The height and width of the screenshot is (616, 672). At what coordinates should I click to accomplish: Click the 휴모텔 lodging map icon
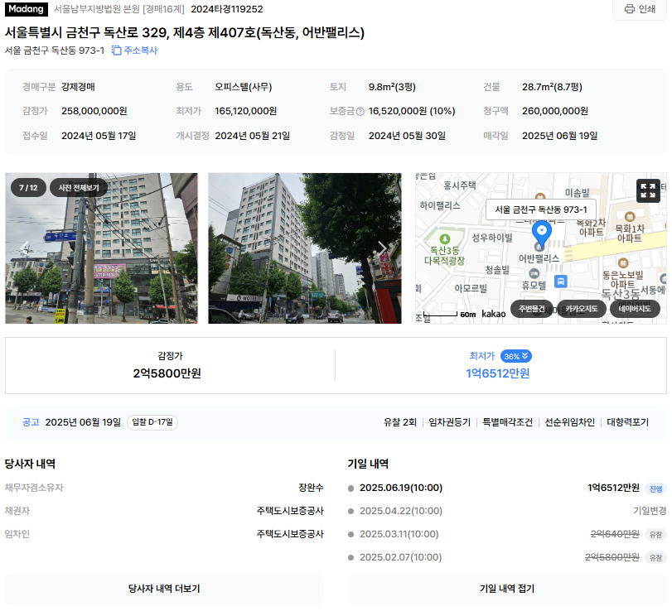[534, 273]
